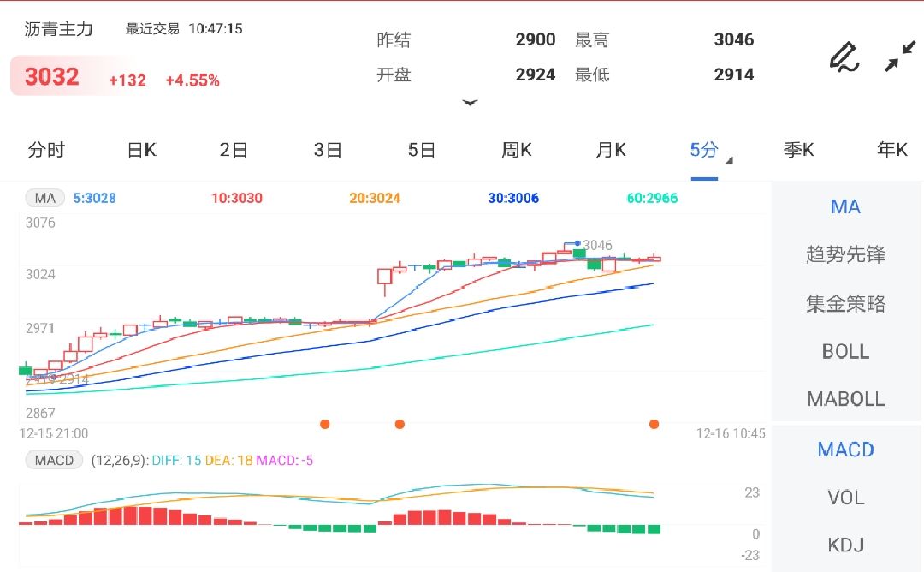This screenshot has height=572, width=924.
Task: Select MACD in the sub-indicator sidebar
Action: tap(845, 450)
